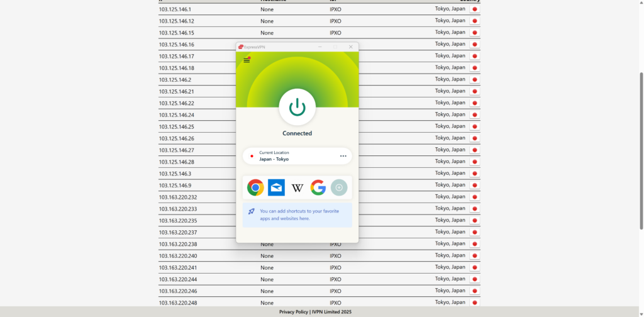
Task: Select IP address 103.163.220.240
Action: point(178,256)
